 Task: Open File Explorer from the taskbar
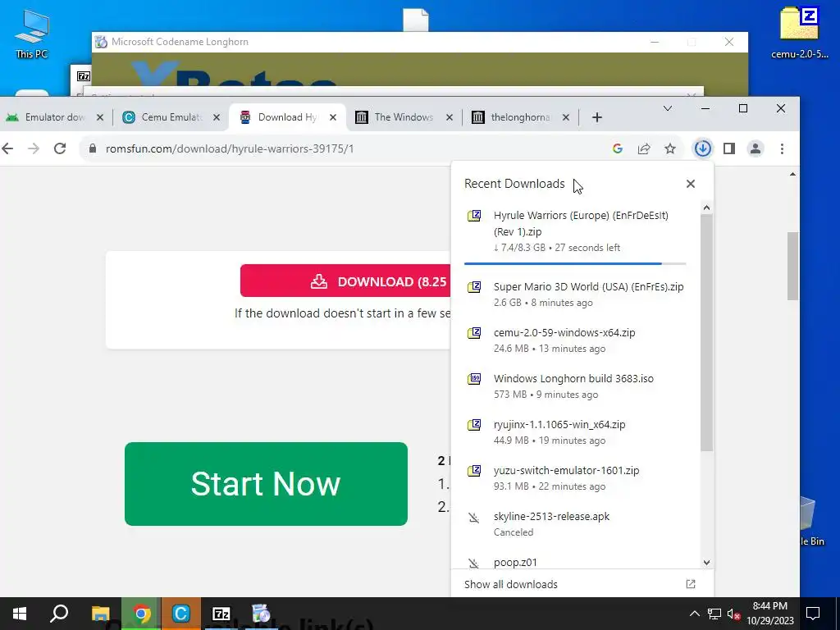100,614
